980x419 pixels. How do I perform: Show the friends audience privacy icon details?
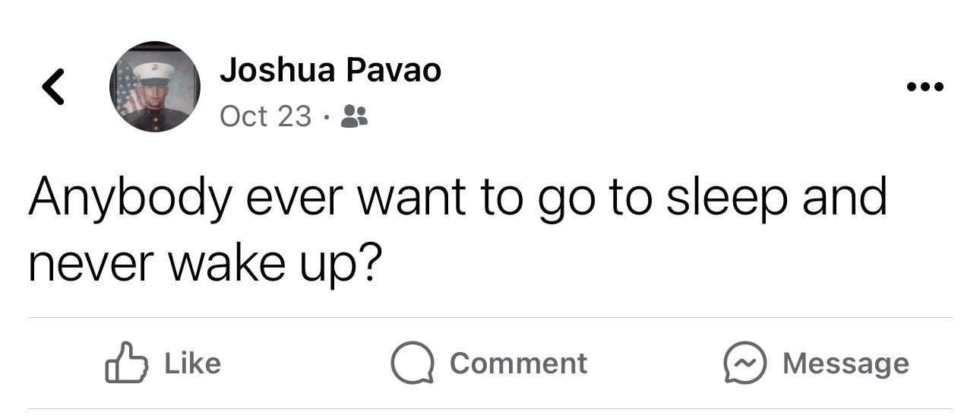point(355,116)
